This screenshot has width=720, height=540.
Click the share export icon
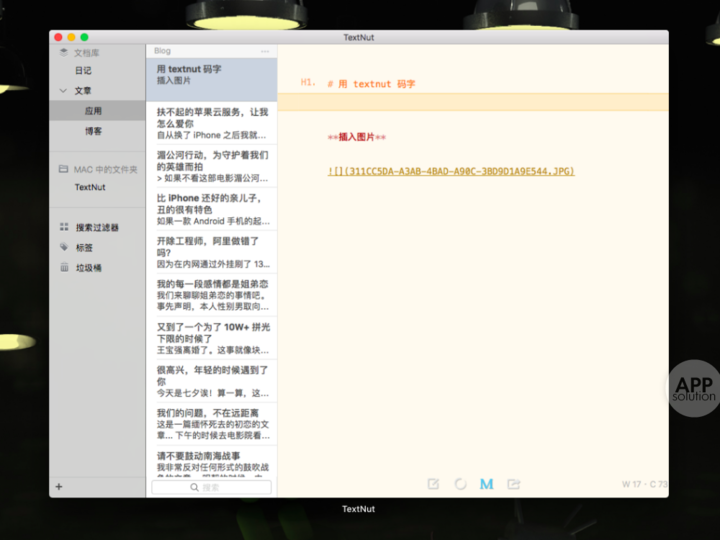pyautogui.click(x=514, y=484)
